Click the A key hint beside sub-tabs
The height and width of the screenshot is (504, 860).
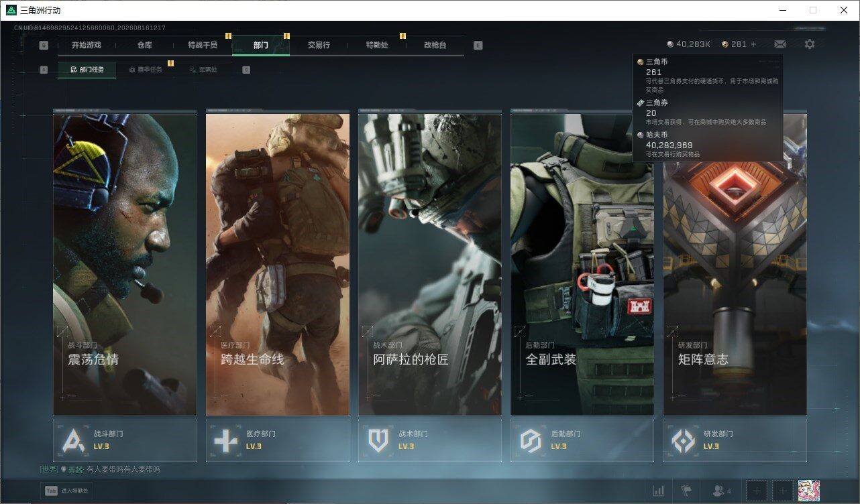44,70
